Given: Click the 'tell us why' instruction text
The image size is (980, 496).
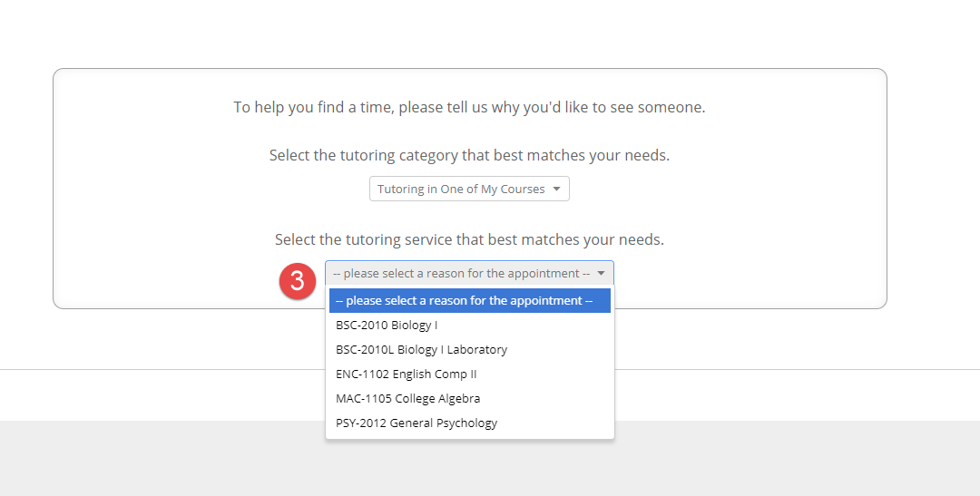Looking at the screenshot, I should (x=469, y=107).
